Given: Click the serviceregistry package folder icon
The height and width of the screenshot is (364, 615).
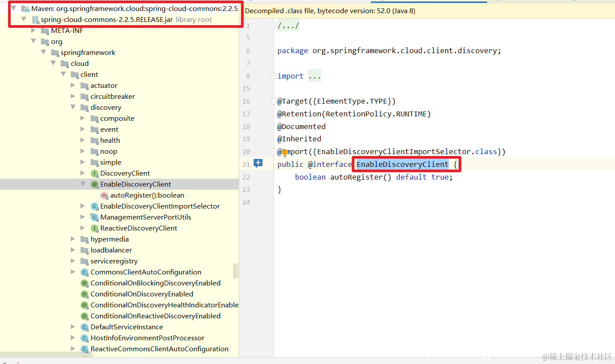Looking at the screenshot, I should point(84,261).
